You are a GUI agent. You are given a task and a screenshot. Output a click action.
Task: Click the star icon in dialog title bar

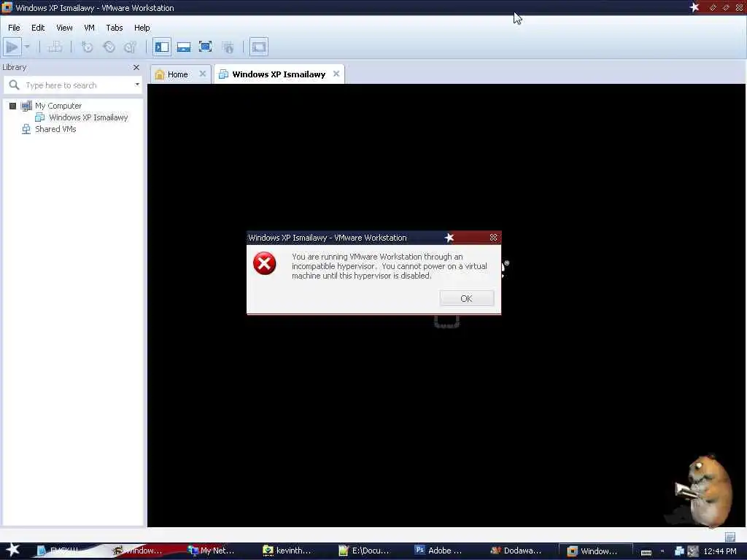tap(449, 238)
